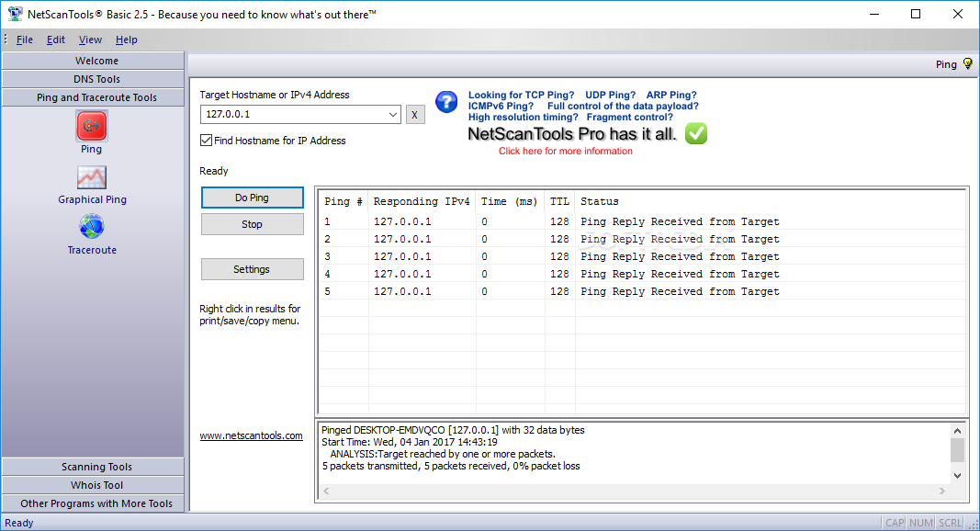
Task: Open ping Settings button
Action: (253, 269)
